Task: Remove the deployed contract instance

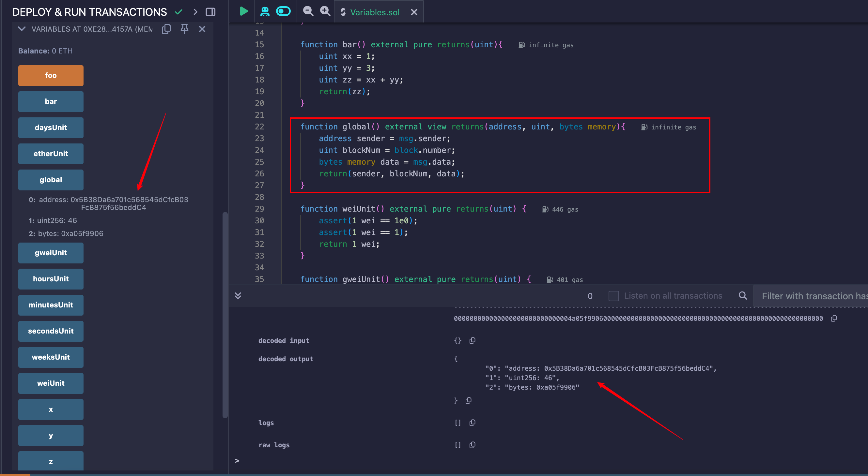Action: pos(202,29)
